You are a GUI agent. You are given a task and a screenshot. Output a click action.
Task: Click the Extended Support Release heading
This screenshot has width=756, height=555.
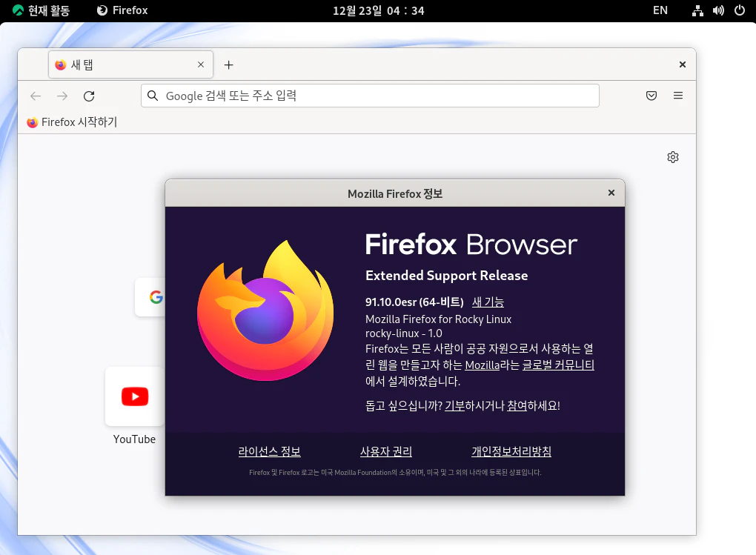446,276
